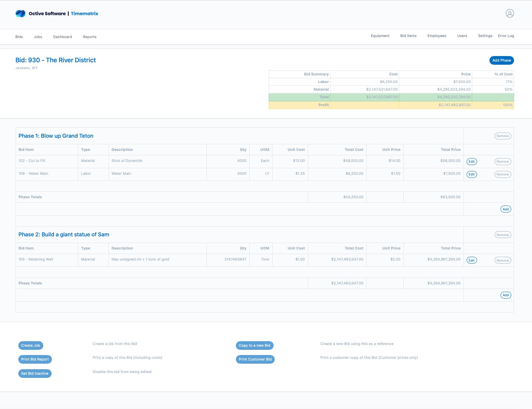Click the user profile avatar icon
This screenshot has width=532, height=409.
510,13
